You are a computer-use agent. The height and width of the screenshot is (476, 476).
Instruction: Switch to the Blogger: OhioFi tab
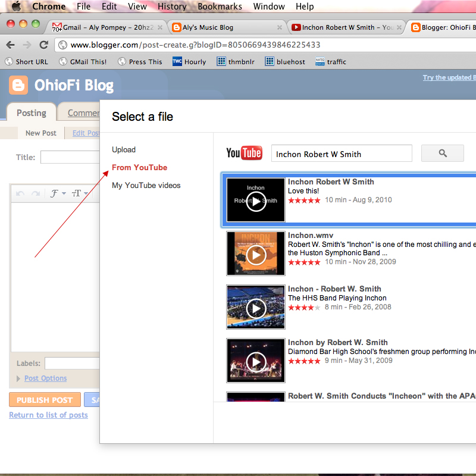coord(443,27)
